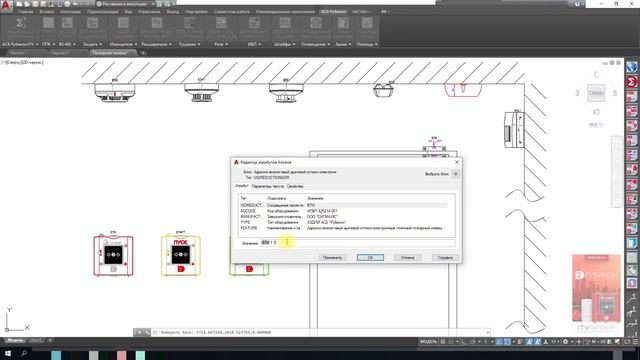640x360 pixels.
Task: Click the МОДЕЛЬ button in status bar
Action: point(429,342)
